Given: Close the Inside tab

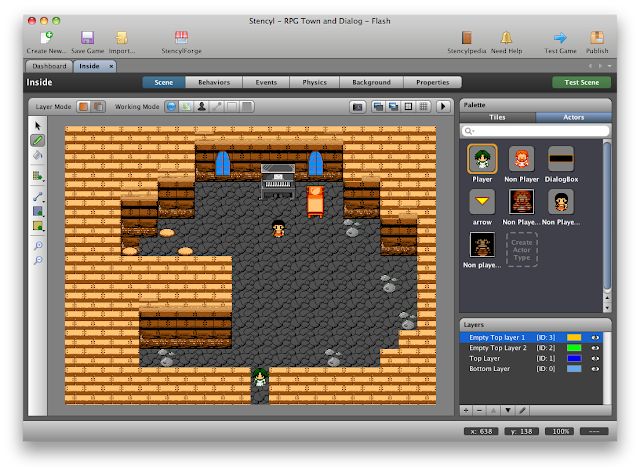Looking at the screenshot, I should coord(111,66).
